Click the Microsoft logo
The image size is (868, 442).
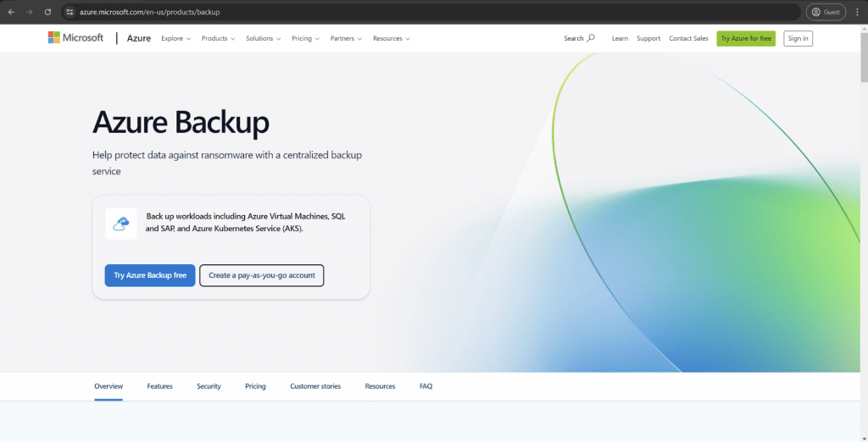point(75,38)
